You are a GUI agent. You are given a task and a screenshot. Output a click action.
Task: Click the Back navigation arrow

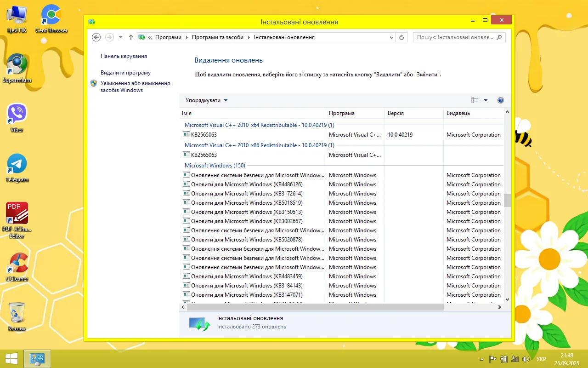96,37
